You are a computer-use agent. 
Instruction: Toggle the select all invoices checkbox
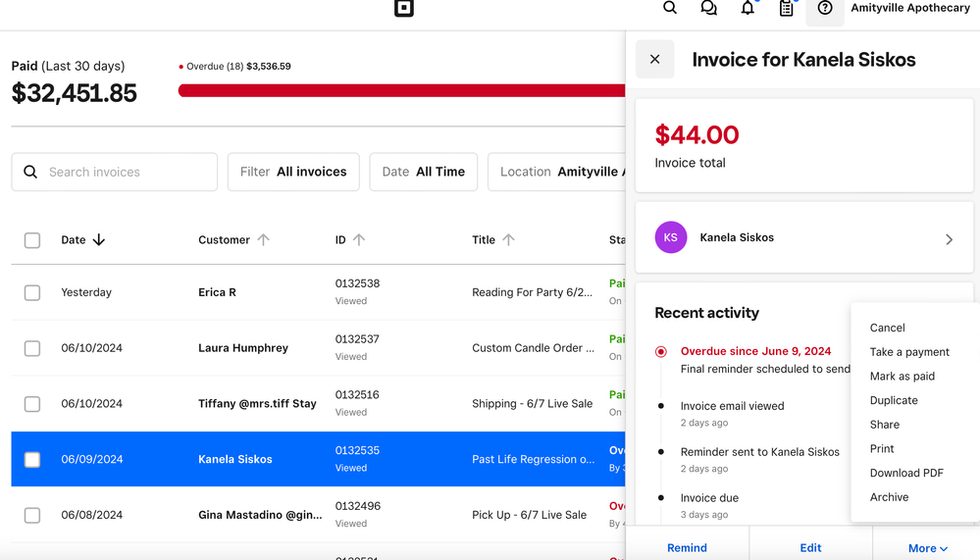pyautogui.click(x=32, y=240)
